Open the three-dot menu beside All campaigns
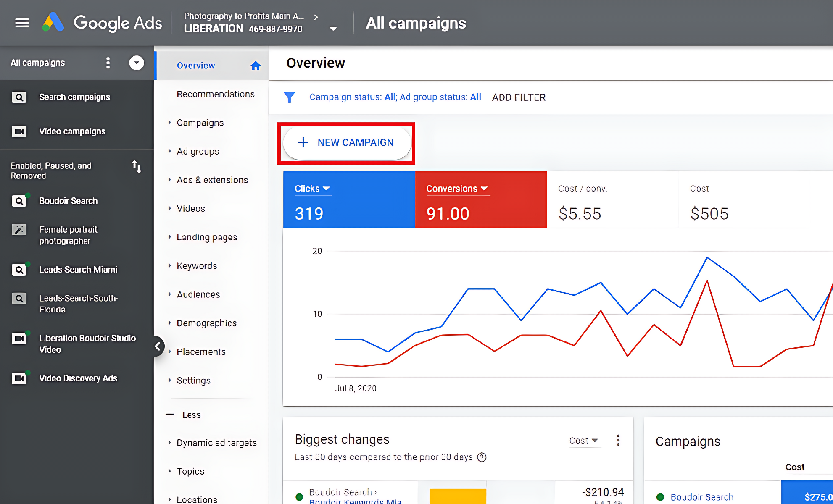 108,63
